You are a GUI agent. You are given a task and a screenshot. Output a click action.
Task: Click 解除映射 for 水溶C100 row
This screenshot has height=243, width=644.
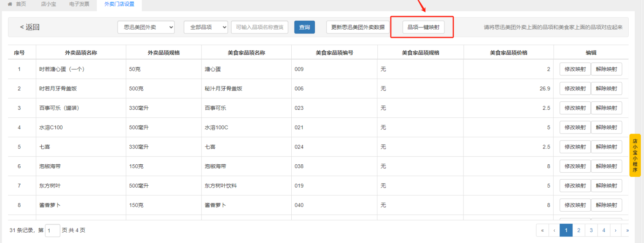coord(606,127)
